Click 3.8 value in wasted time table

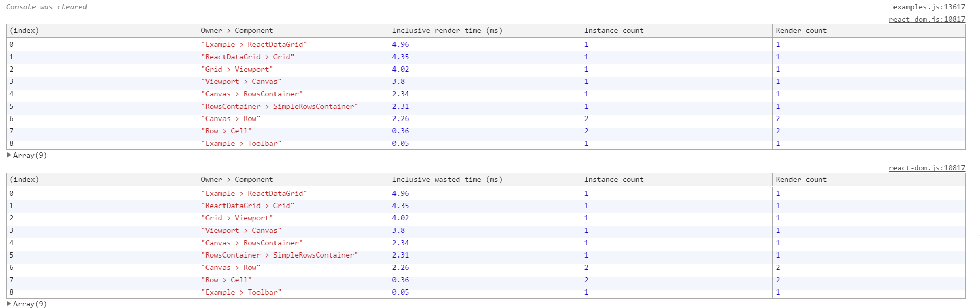399,230
